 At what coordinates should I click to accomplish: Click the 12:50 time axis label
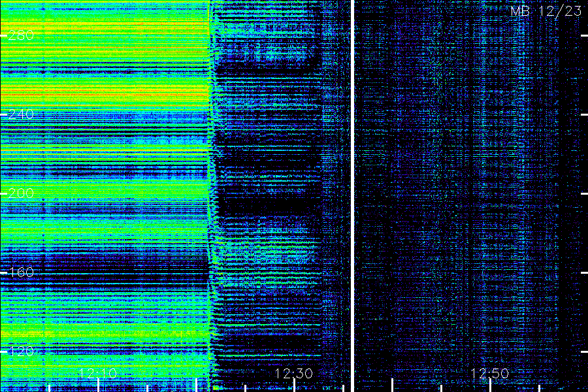(490, 373)
